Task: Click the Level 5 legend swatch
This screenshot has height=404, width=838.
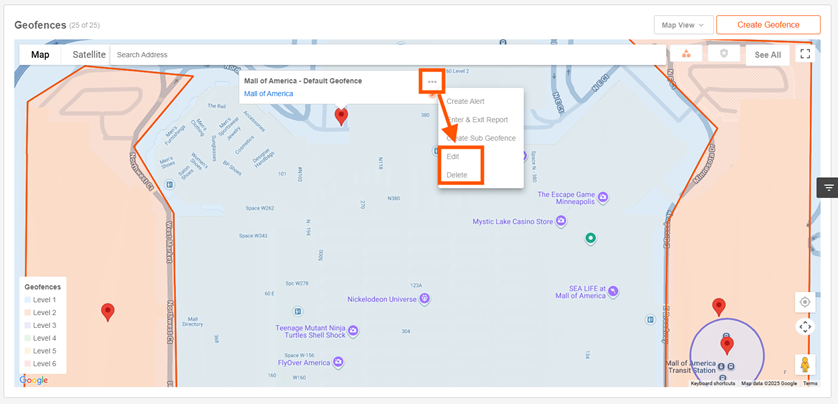Action: [x=28, y=351]
